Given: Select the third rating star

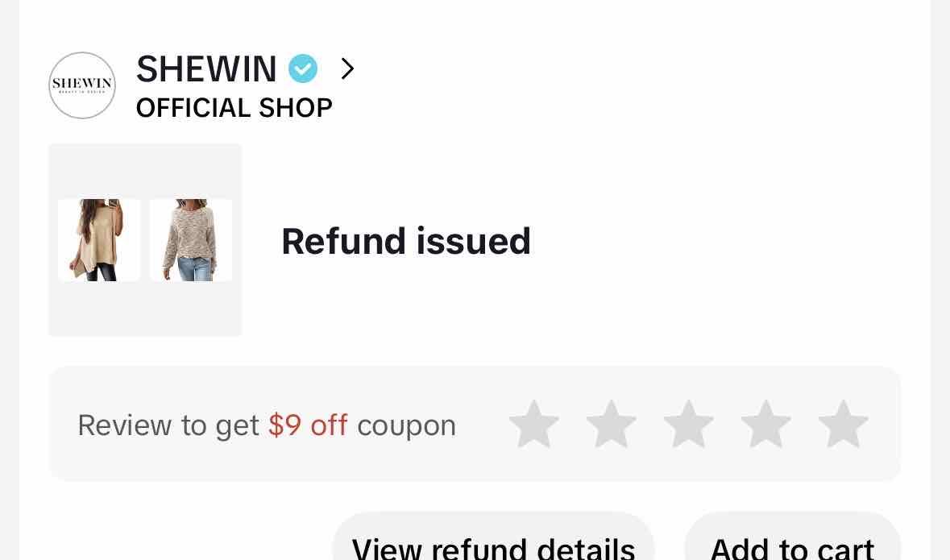Looking at the screenshot, I should pyautogui.click(x=689, y=424).
